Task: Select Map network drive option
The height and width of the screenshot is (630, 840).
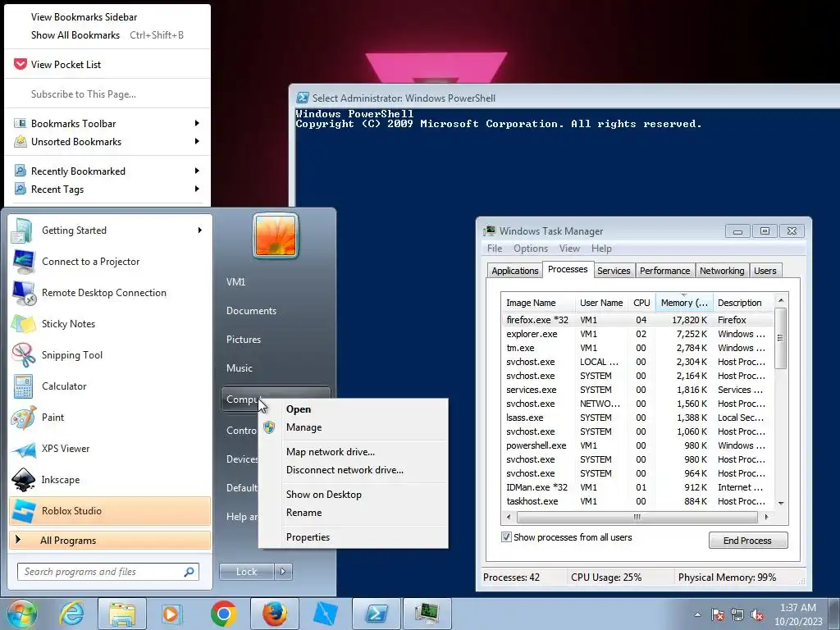Action: pyautogui.click(x=354, y=452)
